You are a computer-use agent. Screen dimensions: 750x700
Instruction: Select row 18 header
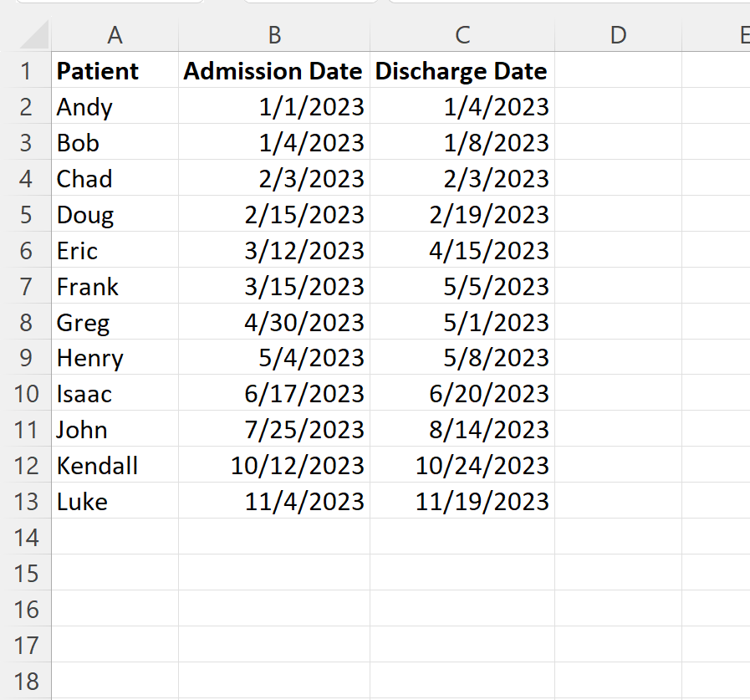tap(26, 681)
